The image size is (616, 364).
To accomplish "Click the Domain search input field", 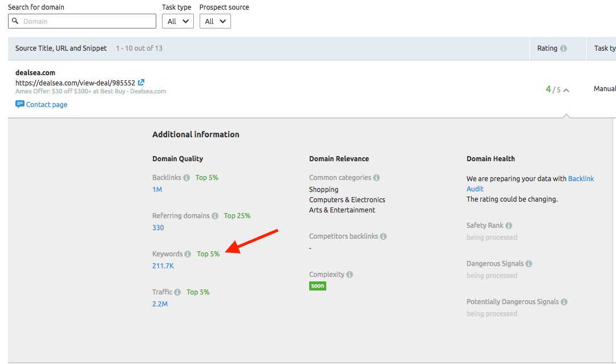I will (82, 21).
